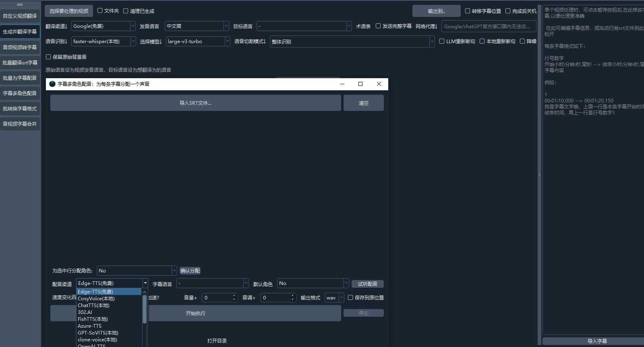Select CosyVoice(本地) from the list

(96, 299)
